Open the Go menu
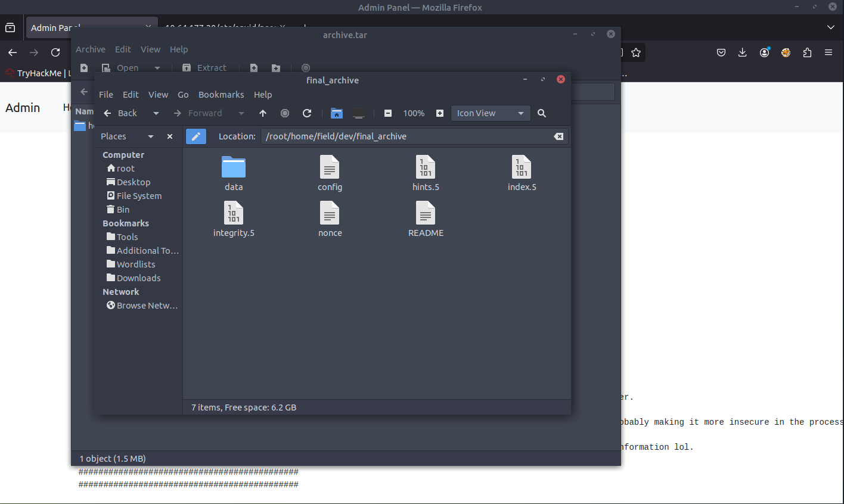 (183, 95)
